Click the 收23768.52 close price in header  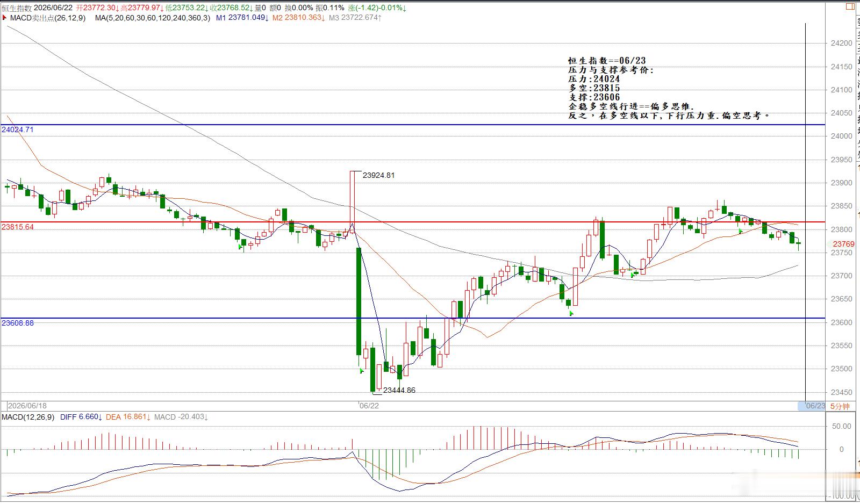click(232, 8)
